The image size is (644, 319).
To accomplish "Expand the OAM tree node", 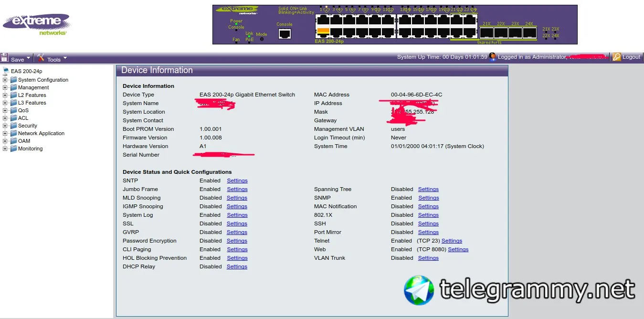I will [5, 141].
